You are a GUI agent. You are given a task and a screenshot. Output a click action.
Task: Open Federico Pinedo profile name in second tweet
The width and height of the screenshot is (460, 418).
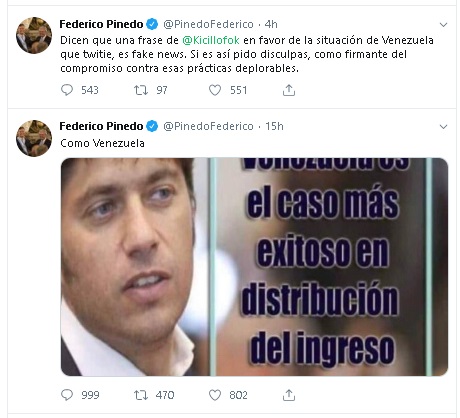(101, 126)
